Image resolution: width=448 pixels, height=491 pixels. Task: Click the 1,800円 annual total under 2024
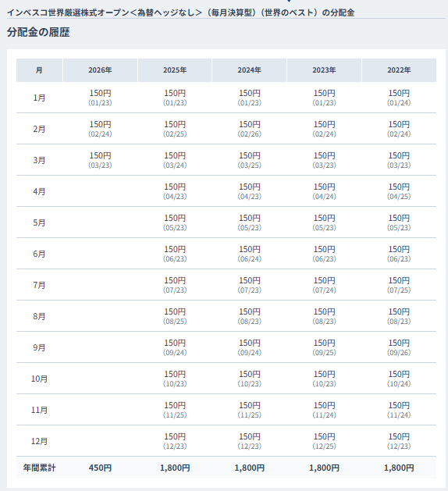[x=249, y=468]
